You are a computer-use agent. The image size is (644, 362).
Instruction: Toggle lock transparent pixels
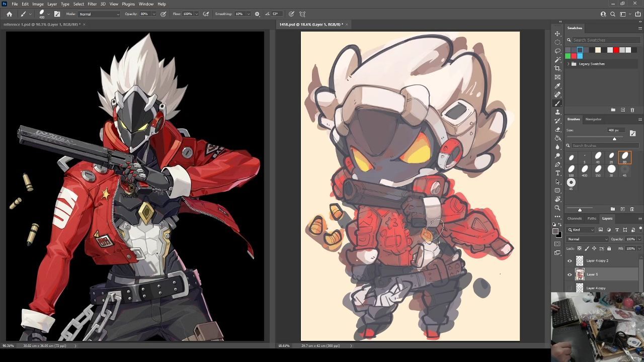579,248
